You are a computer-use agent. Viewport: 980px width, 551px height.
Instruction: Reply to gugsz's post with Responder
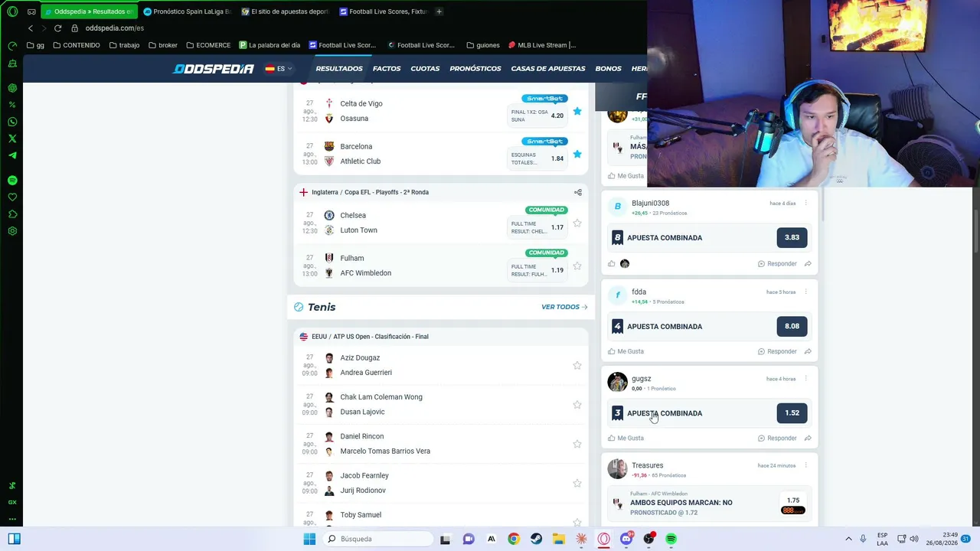tap(777, 439)
